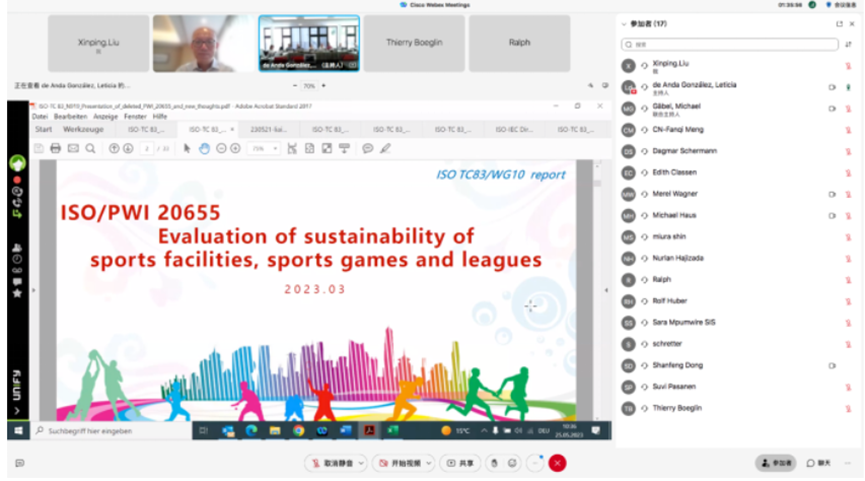Open the magnifier search tool in Acrobat
Image resolution: width=865 pixels, height=481 pixels.
tap(90, 148)
